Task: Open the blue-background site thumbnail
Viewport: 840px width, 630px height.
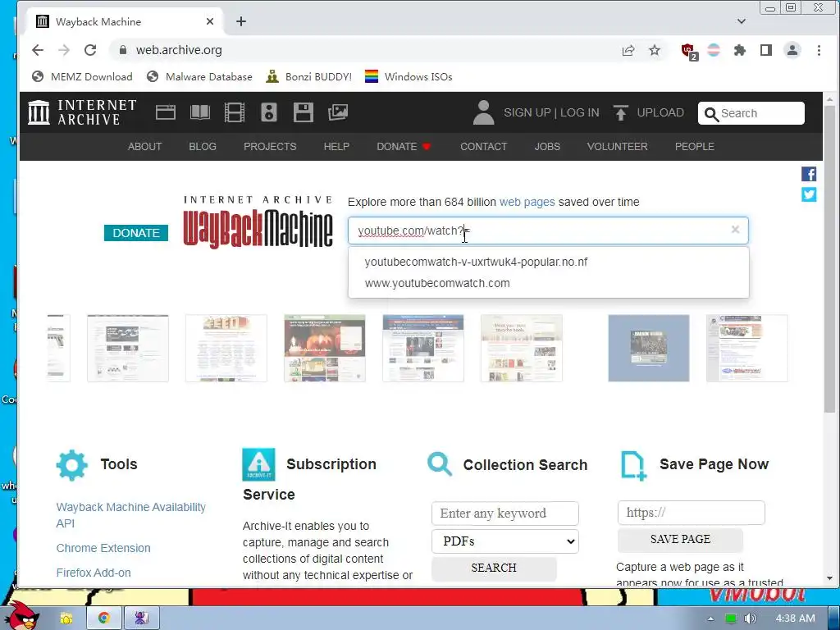Action: coord(649,348)
